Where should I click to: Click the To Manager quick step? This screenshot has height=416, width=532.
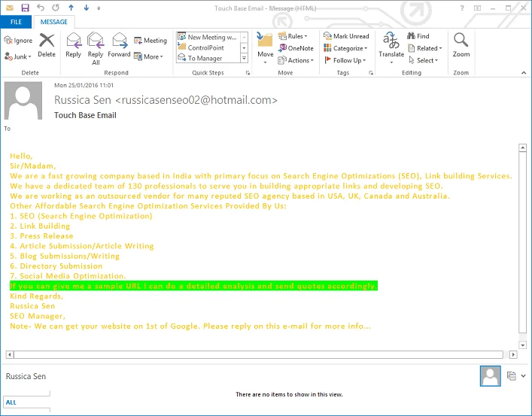pyautogui.click(x=205, y=59)
